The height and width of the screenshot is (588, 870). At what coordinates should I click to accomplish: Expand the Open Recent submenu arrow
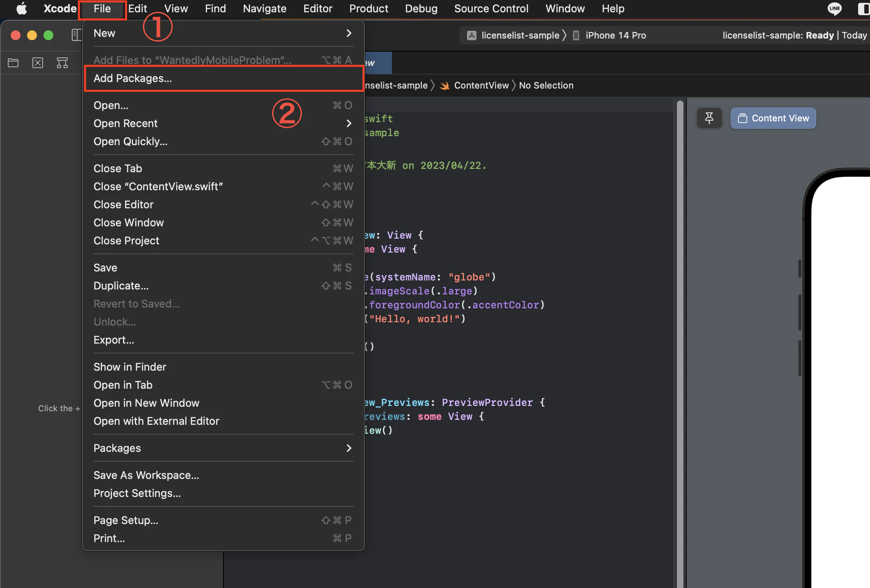(349, 123)
